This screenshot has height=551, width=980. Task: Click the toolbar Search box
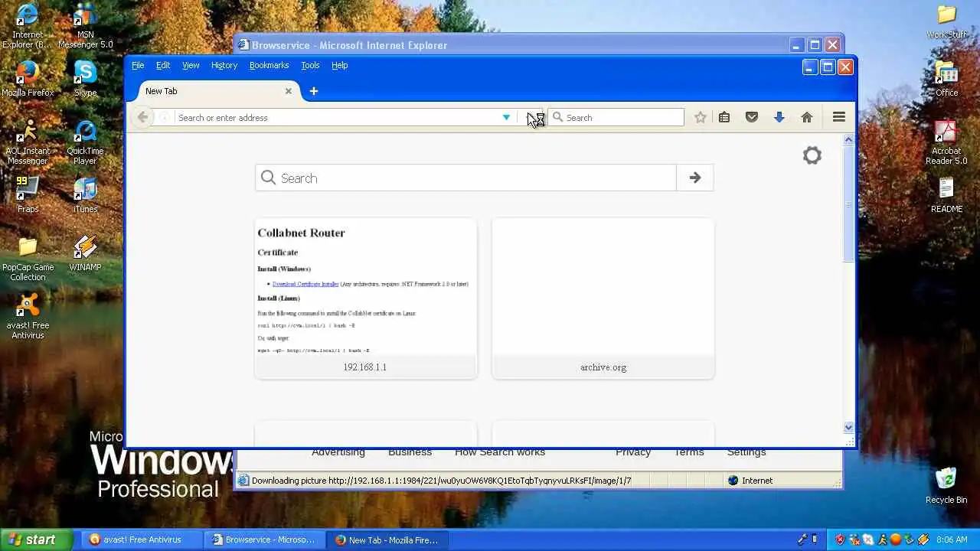(x=616, y=117)
